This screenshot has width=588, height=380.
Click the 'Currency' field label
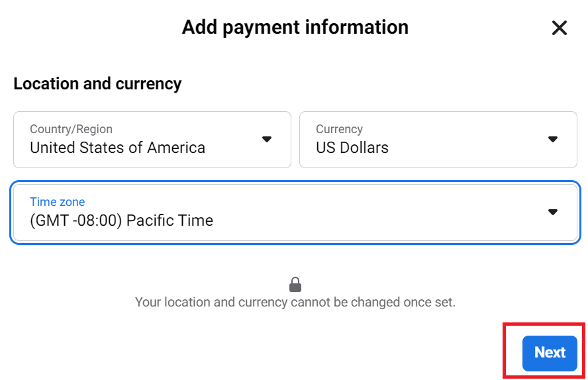pos(340,129)
